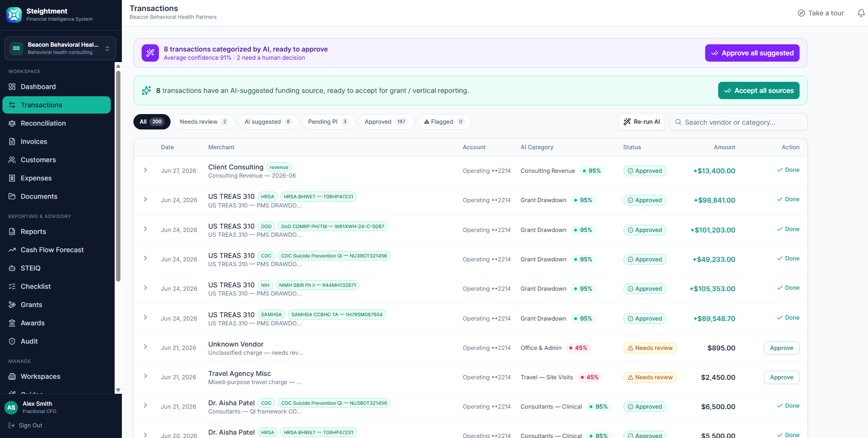
Task: Click the Grants icon in sidebar
Action: tap(12, 305)
